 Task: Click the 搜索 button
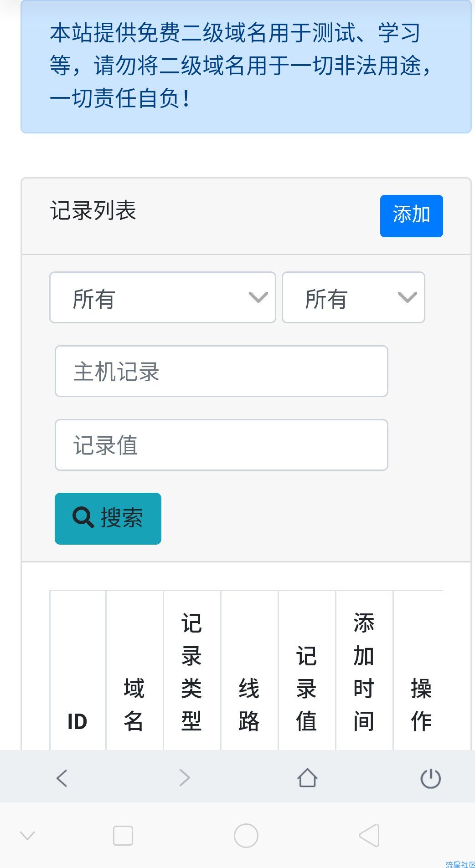click(x=108, y=519)
